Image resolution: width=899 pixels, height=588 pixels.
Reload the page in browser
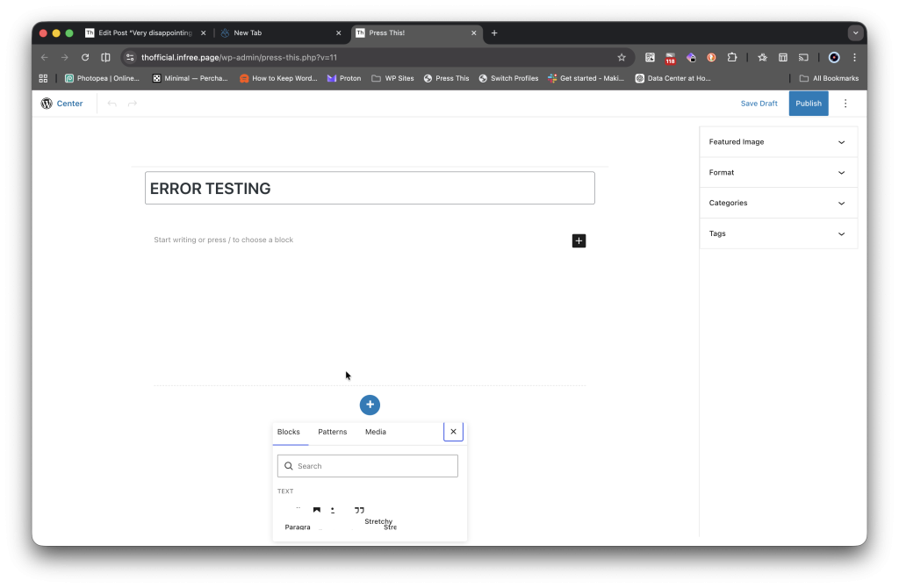click(85, 58)
